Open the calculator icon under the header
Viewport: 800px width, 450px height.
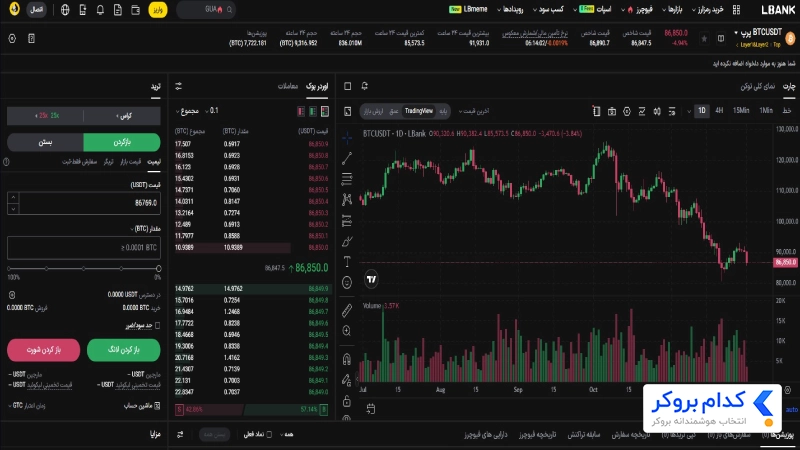[x=31, y=38]
